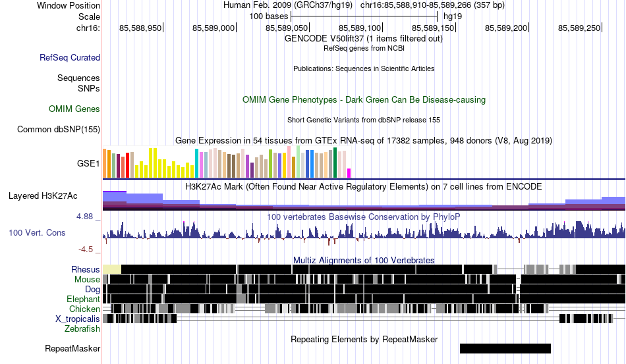Click the red bar in GSE1 chart
The height and width of the screenshot is (364, 626).
(x=128, y=165)
